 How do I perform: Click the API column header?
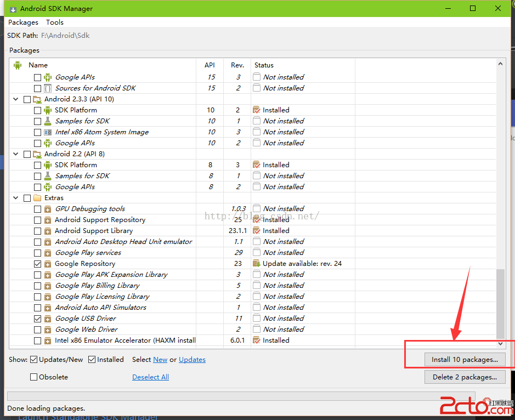click(x=210, y=65)
